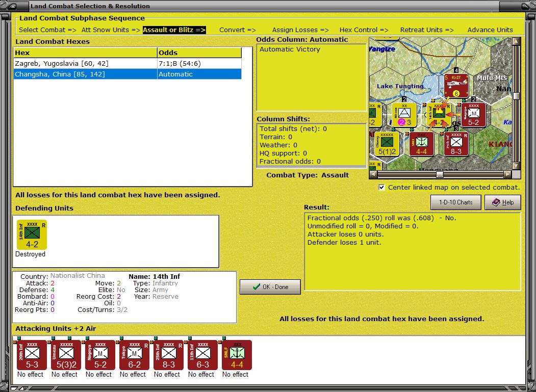This screenshot has height=392, width=536.
Task: Click the attacked 14th Inf counter on map
Action: point(439,115)
